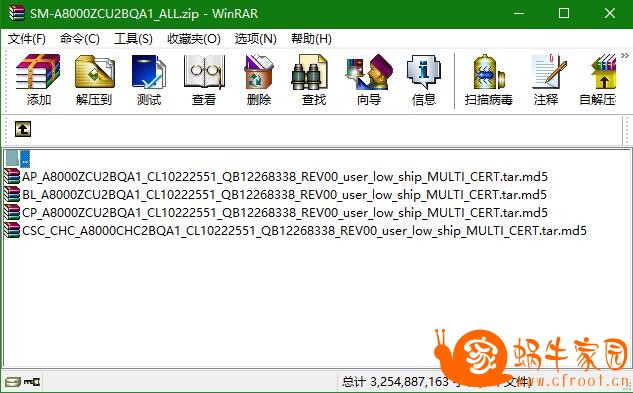This screenshot has height=393, width=633.
Task: Go up one folder with the arrow button
Action: [23, 129]
